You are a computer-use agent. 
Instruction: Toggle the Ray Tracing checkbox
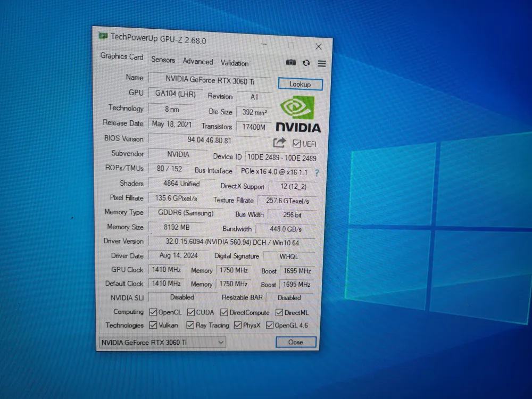190,326
